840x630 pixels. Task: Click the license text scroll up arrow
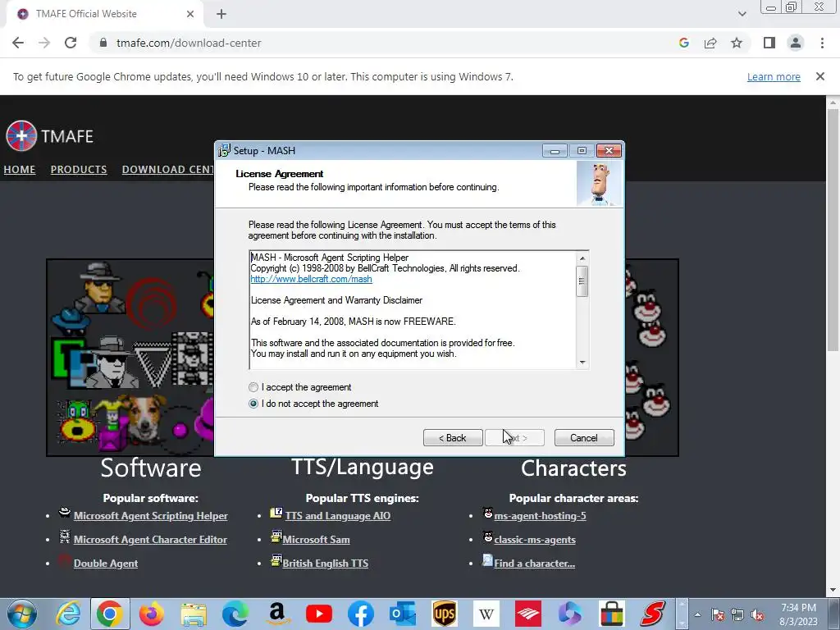pos(582,258)
